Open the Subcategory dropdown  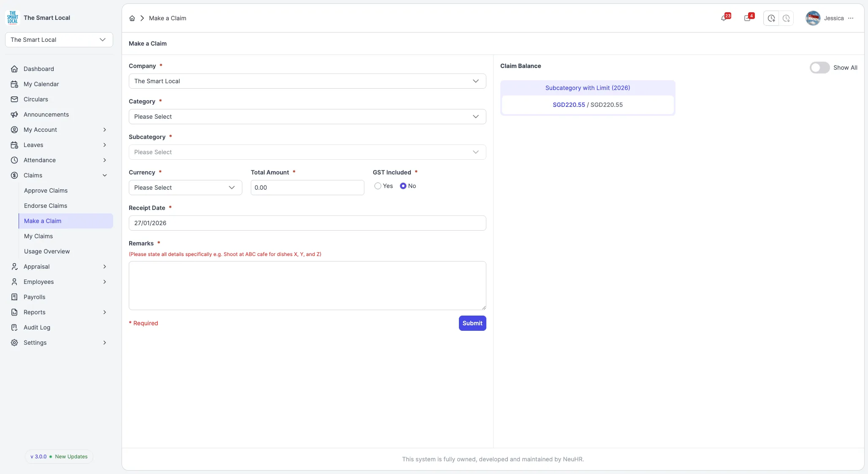[x=307, y=152]
